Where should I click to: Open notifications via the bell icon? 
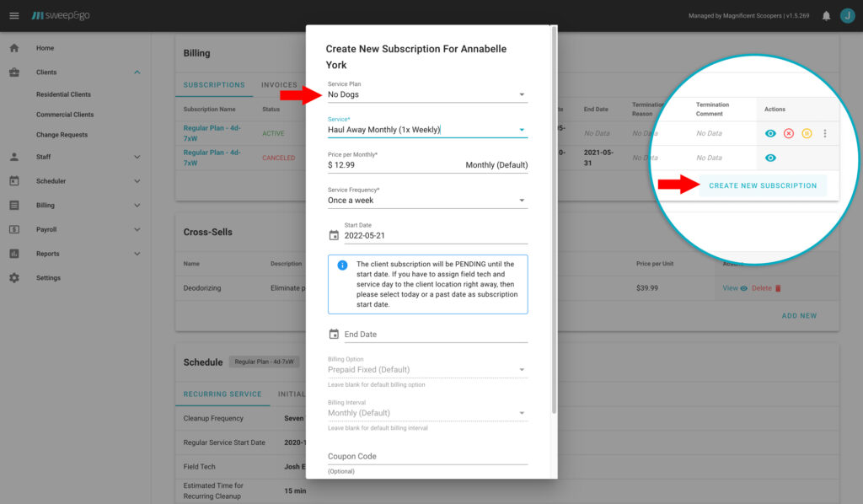point(824,14)
